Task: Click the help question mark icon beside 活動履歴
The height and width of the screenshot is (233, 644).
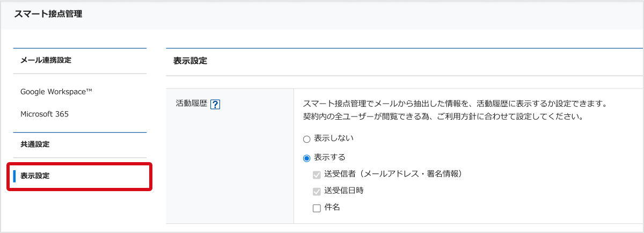Action: coord(216,104)
